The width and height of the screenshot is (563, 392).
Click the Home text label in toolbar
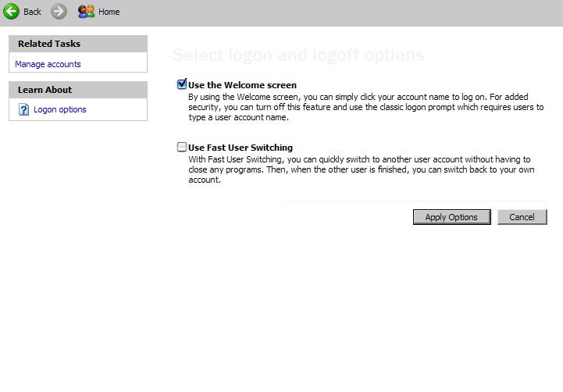pyautogui.click(x=109, y=12)
